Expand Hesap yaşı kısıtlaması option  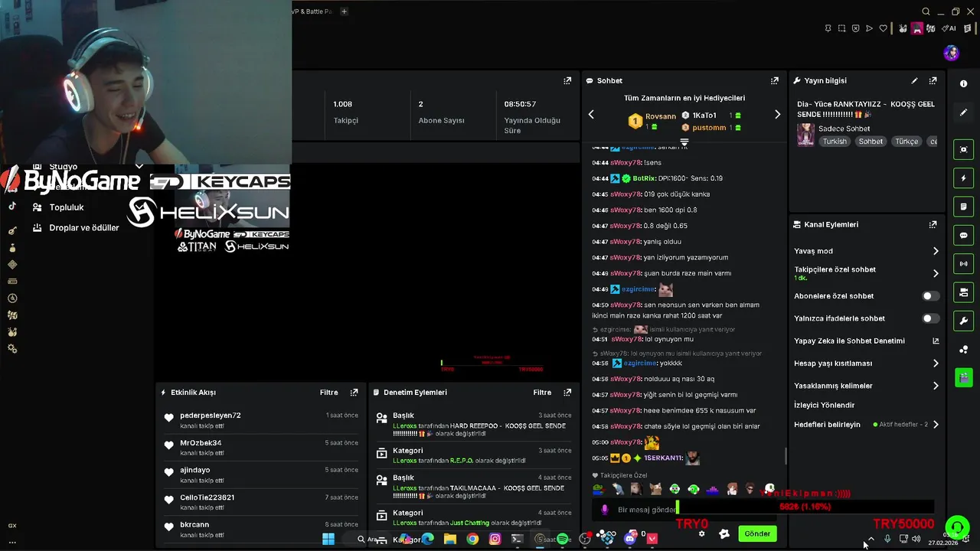[936, 364]
